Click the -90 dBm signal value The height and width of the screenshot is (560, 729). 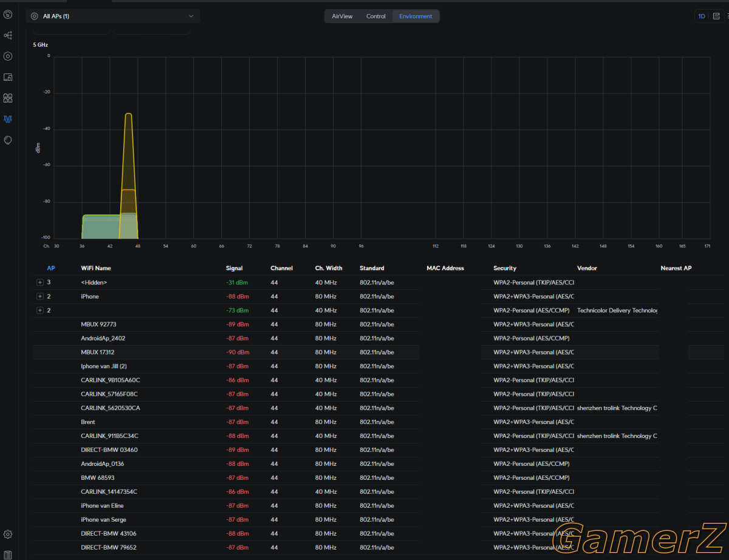click(237, 352)
